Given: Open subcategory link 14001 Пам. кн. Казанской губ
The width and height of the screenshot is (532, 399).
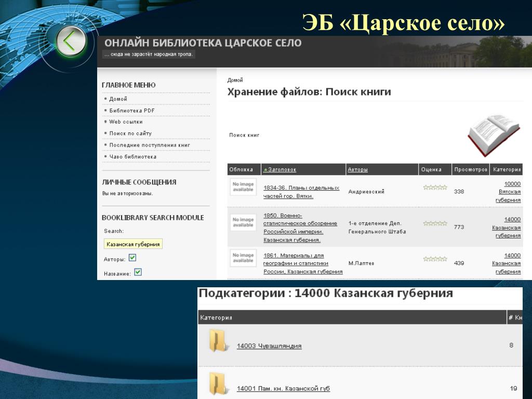Looking at the screenshot, I should click(283, 389).
